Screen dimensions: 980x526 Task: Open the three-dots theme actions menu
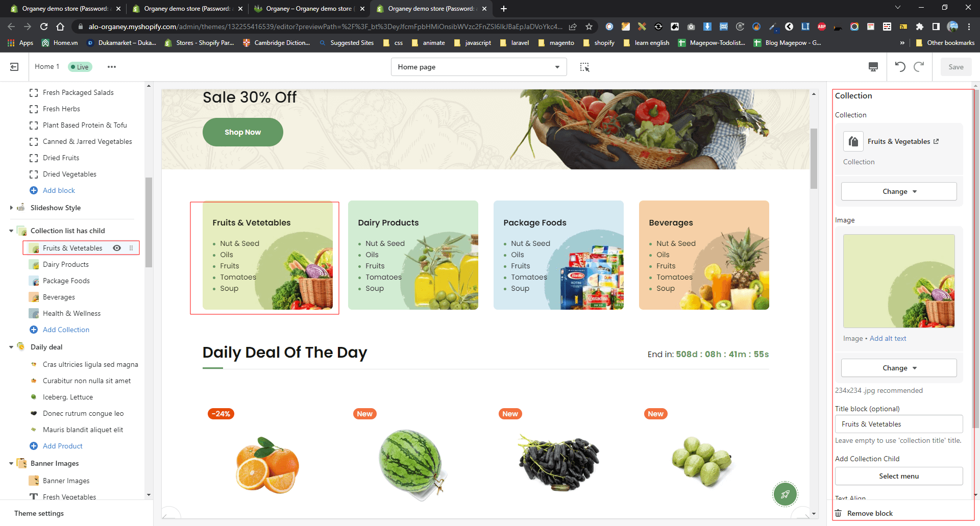coord(112,67)
